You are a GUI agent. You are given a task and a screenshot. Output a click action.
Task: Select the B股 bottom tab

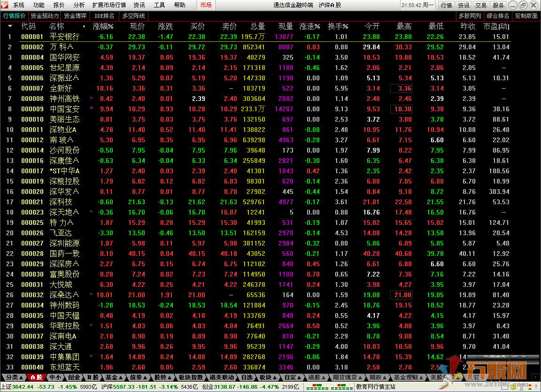(x=92, y=377)
